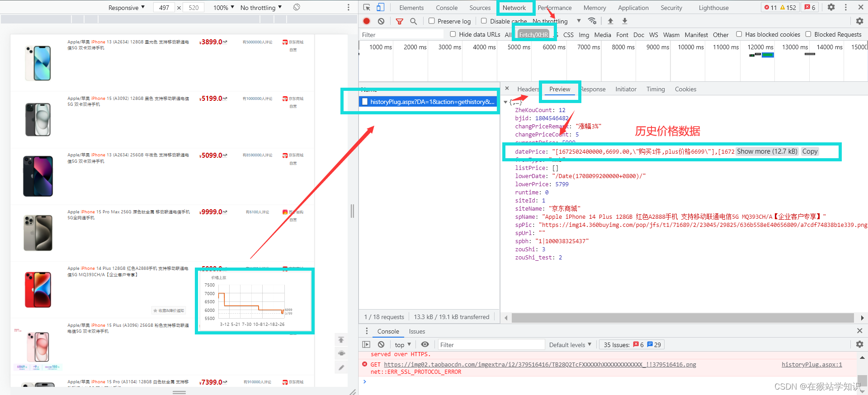Open the Application tab
This screenshot has height=395, width=868.
click(633, 8)
